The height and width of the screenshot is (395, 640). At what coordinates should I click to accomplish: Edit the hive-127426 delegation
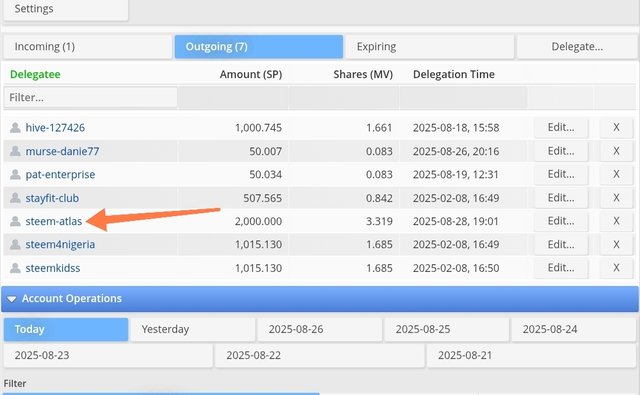(x=561, y=127)
